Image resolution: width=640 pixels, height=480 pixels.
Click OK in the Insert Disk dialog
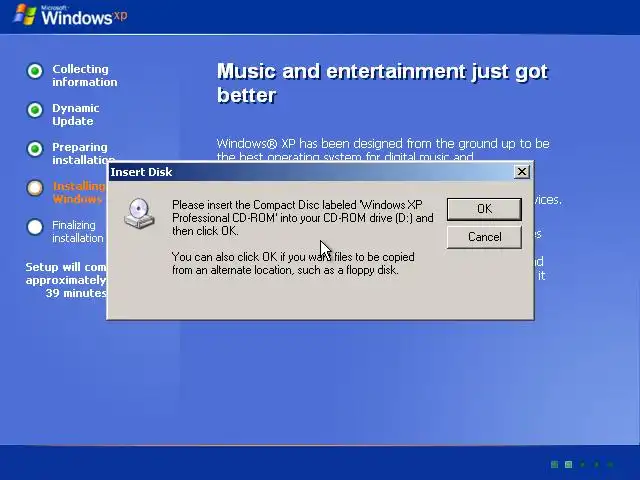(x=484, y=209)
